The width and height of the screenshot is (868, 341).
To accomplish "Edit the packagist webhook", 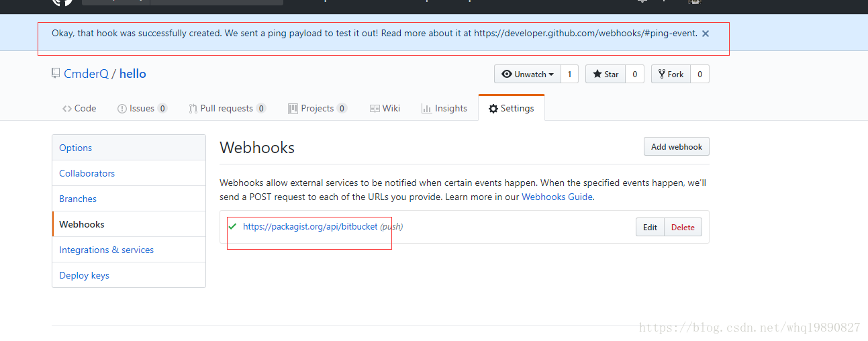I will click(650, 227).
